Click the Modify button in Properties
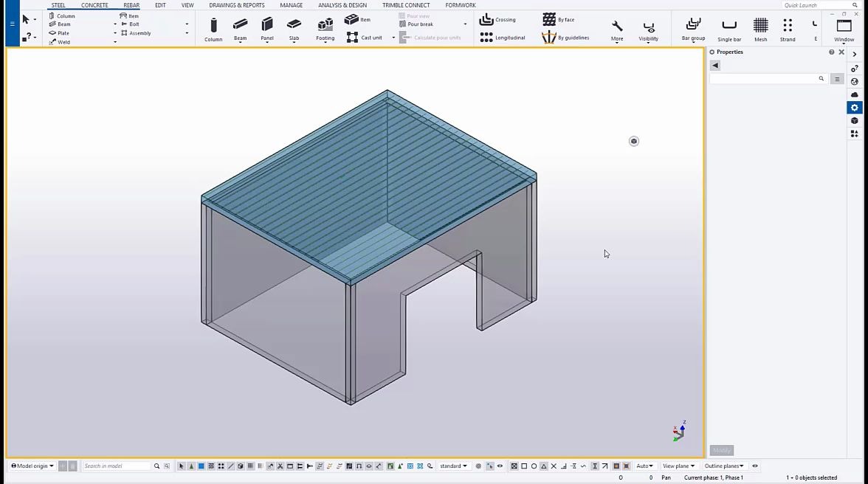 pos(721,450)
